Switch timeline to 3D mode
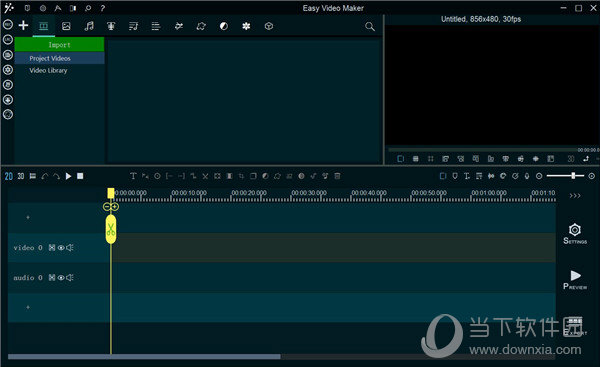600x367 pixels. pos(21,176)
